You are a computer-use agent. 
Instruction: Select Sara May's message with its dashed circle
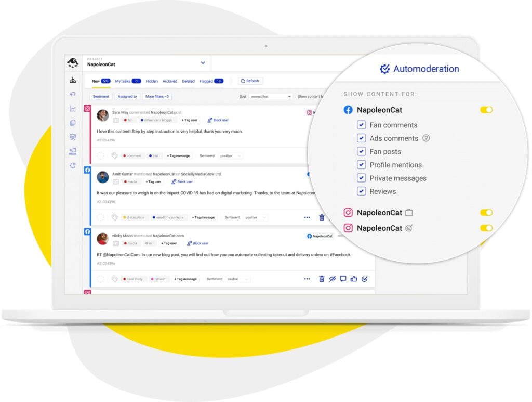[100, 156]
